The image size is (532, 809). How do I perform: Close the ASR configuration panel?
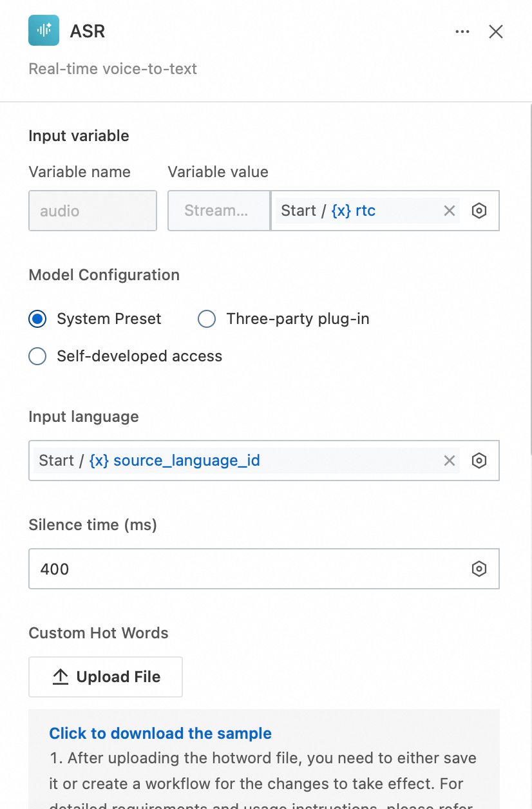point(495,32)
